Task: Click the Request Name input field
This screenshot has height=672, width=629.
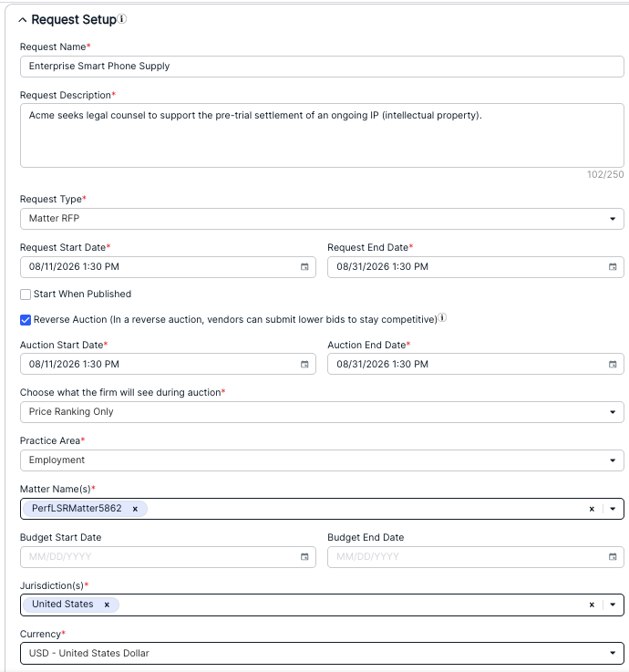Action: point(322,67)
